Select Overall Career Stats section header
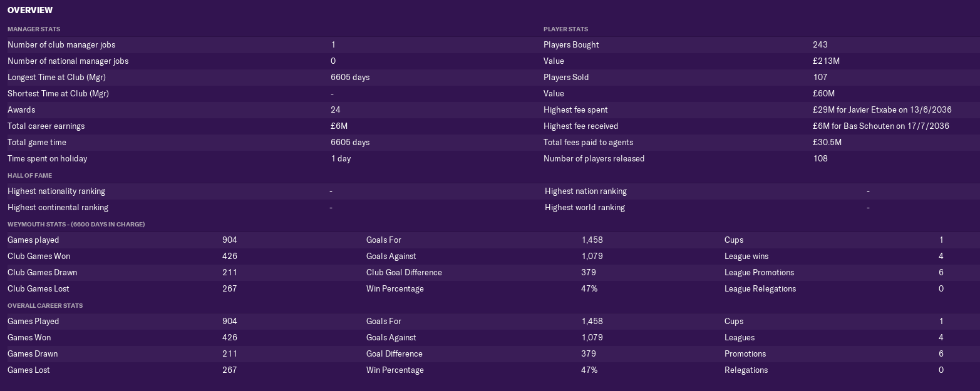980x391 pixels. click(45, 305)
